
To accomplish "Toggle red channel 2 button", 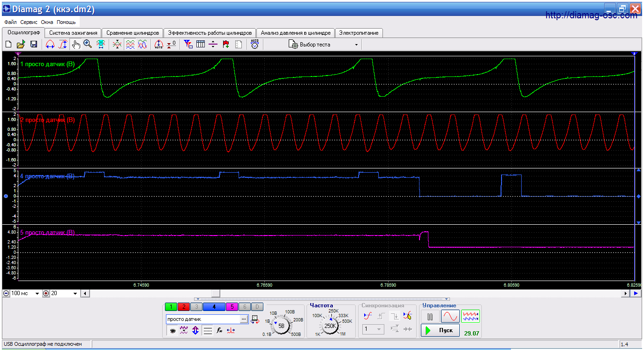I will coord(183,307).
